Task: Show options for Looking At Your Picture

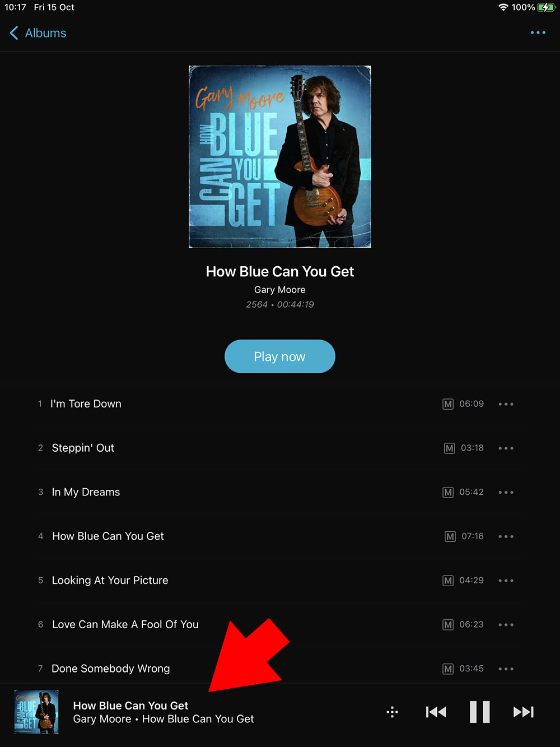Action: [x=506, y=581]
